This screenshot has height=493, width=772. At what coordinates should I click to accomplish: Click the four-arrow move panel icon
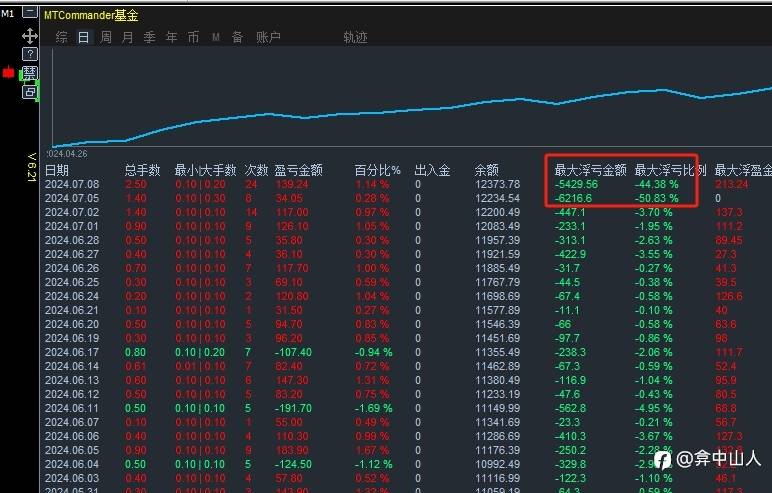click(30, 36)
